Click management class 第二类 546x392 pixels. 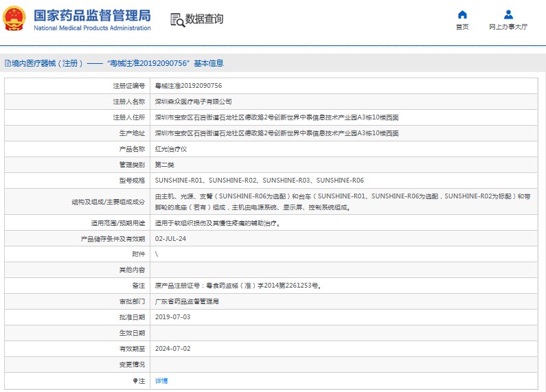click(164, 165)
